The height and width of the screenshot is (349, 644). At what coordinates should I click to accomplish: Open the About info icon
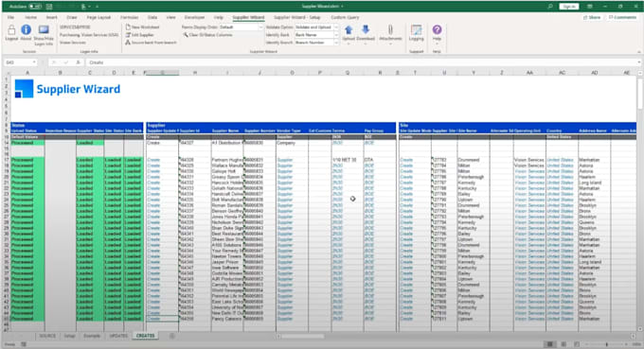pyautogui.click(x=26, y=29)
